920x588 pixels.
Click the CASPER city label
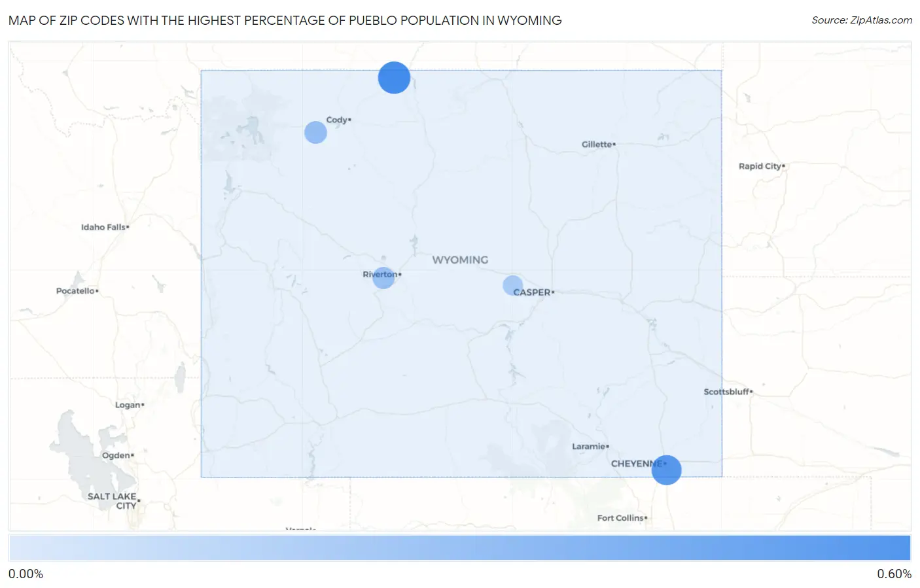pyautogui.click(x=533, y=292)
